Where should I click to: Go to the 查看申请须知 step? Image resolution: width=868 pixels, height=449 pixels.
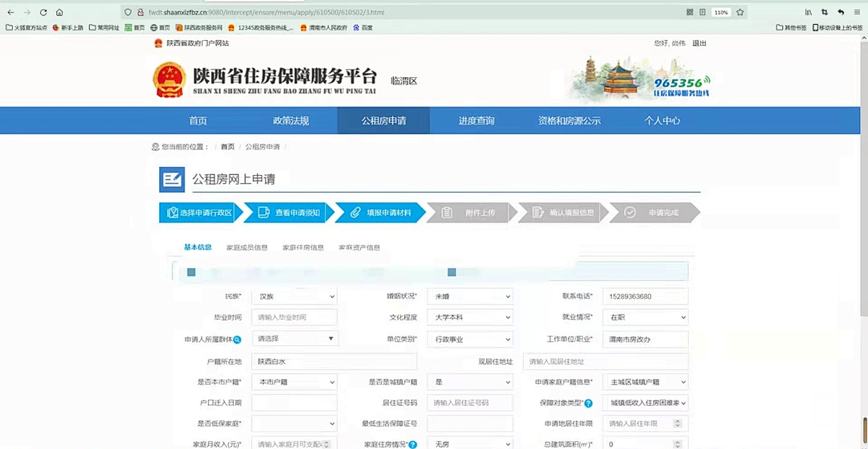click(290, 213)
